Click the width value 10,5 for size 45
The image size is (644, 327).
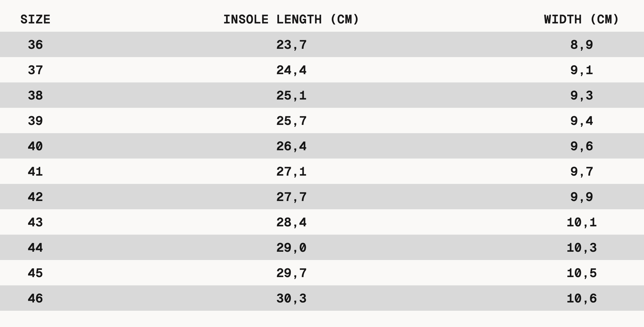click(x=581, y=273)
